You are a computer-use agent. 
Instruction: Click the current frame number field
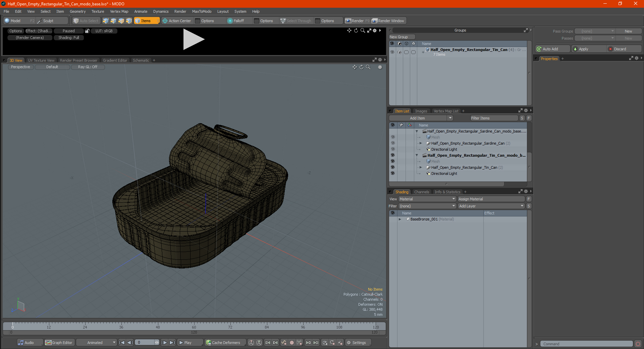coord(145,343)
